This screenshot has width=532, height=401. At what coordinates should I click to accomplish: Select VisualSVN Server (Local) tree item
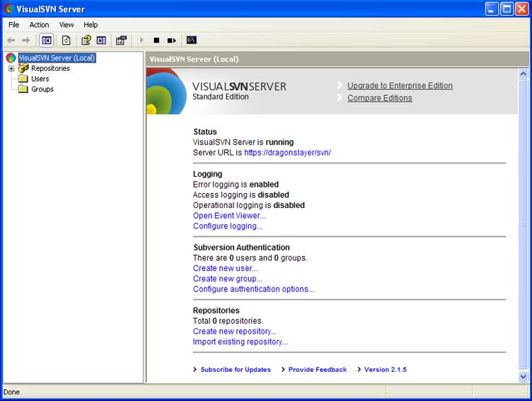click(x=57, y=57)
